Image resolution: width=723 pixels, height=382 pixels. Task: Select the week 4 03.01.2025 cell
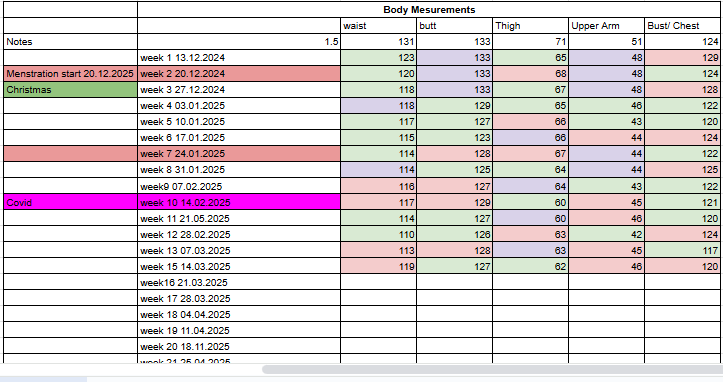pyautogui.click(x=239, y=106)
